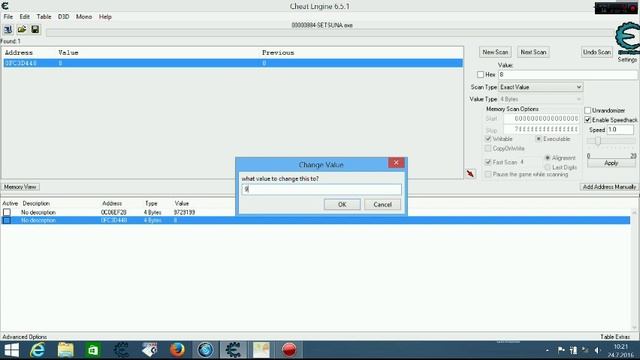The height and width of the screenshot is (360, 640).
Task: Click the memory scan Start address field
Action: coord(541,118)
